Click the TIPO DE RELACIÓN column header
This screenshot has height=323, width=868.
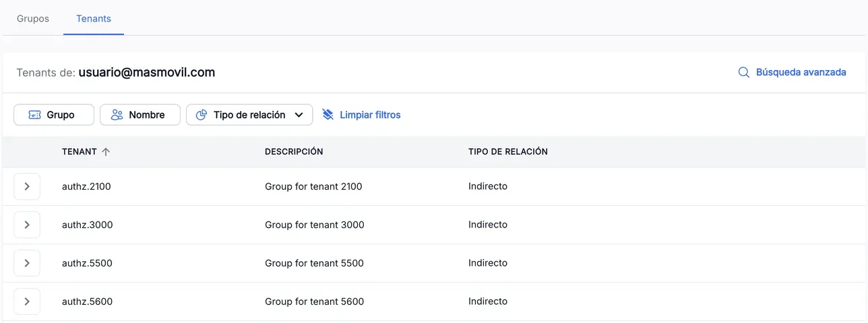[508, 151]
